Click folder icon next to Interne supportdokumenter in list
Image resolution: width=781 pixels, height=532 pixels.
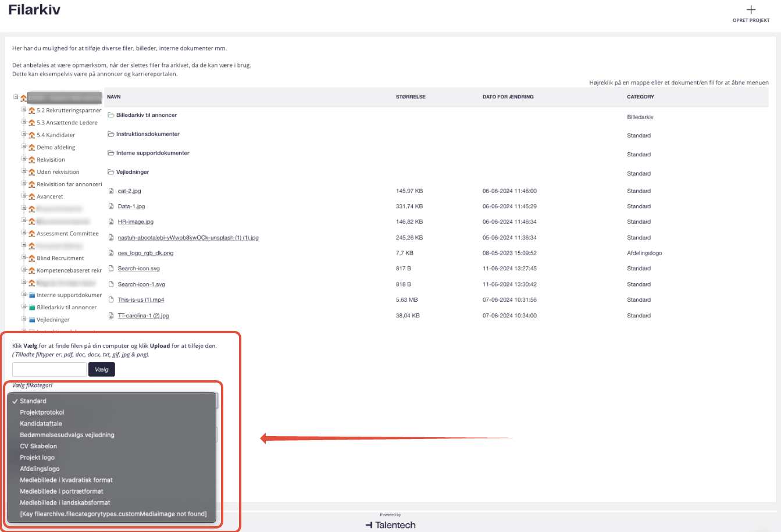click(x=111, y=153)
